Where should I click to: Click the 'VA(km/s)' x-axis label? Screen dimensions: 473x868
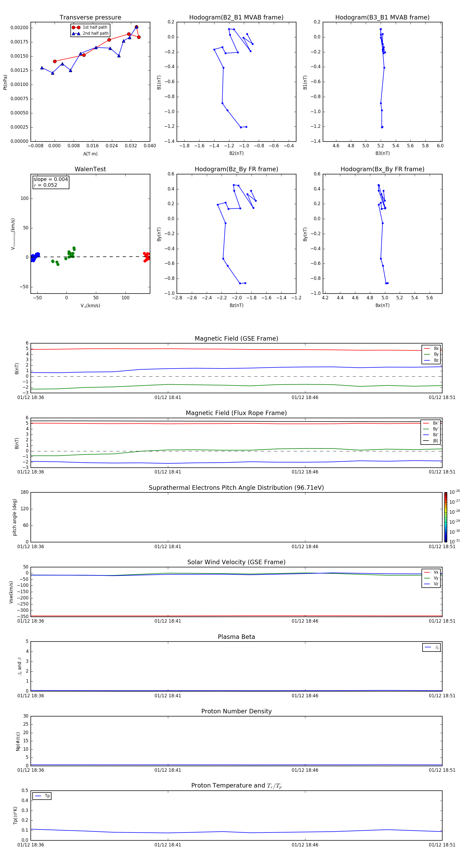[90, 306]
